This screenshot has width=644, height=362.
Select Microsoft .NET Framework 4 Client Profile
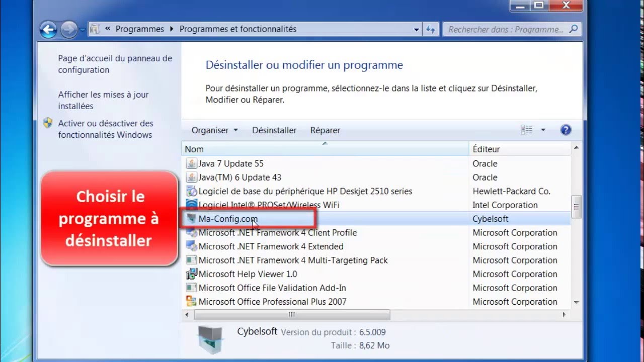pos(278,233)
